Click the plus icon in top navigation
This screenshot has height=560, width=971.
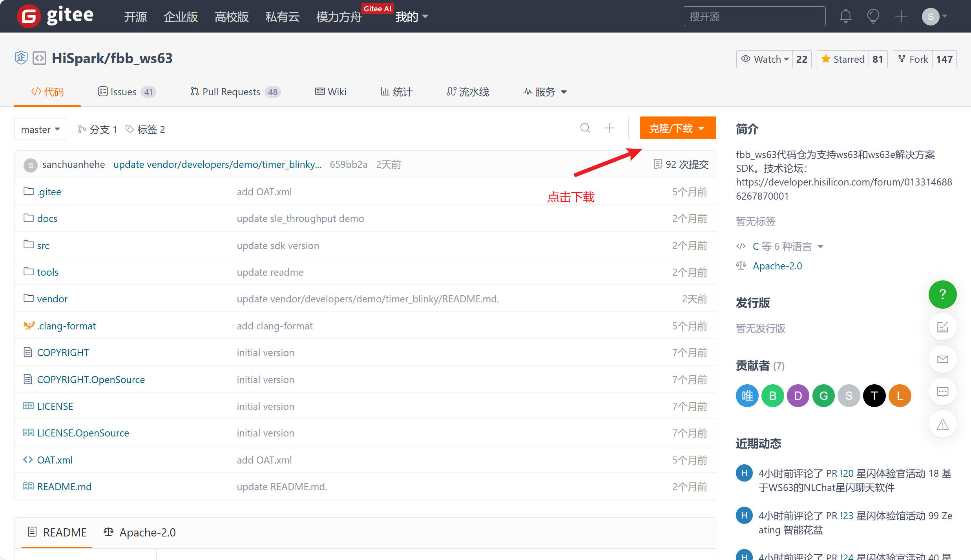pos(901,16)
